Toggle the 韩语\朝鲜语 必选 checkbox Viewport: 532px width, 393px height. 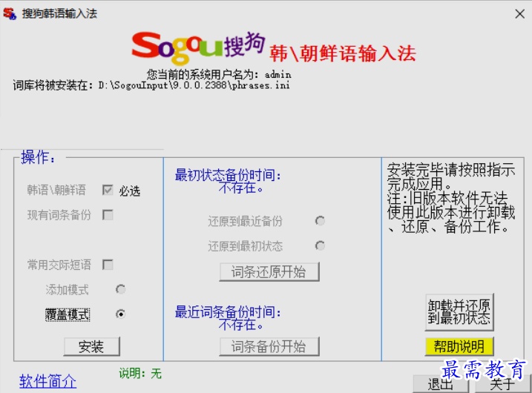tap(108, 191)
